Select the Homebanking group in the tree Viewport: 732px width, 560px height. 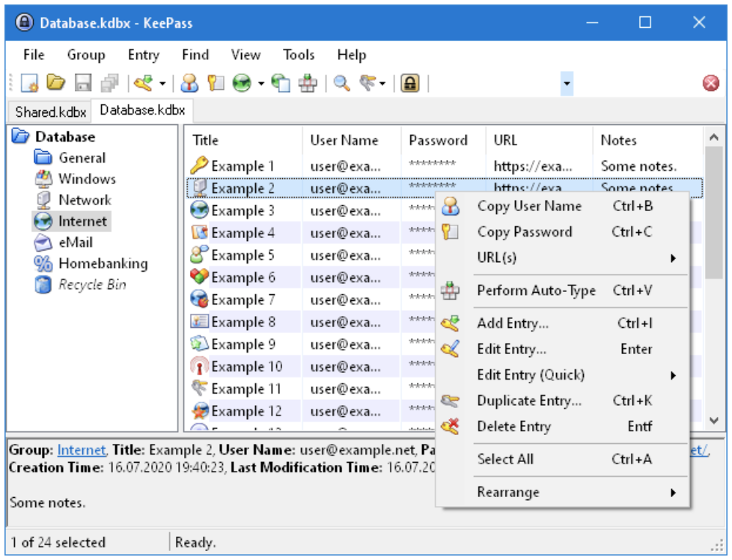click(x=103, y=264)
